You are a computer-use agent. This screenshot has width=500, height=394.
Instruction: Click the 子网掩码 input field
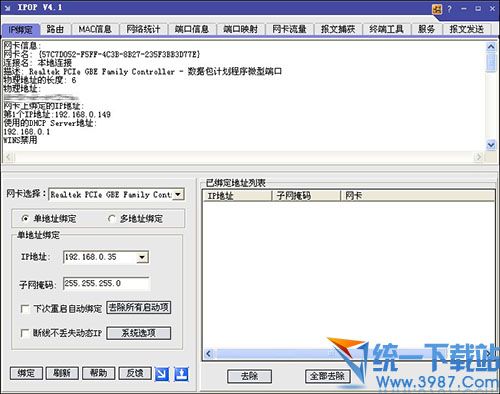click(x=106, y=284)
